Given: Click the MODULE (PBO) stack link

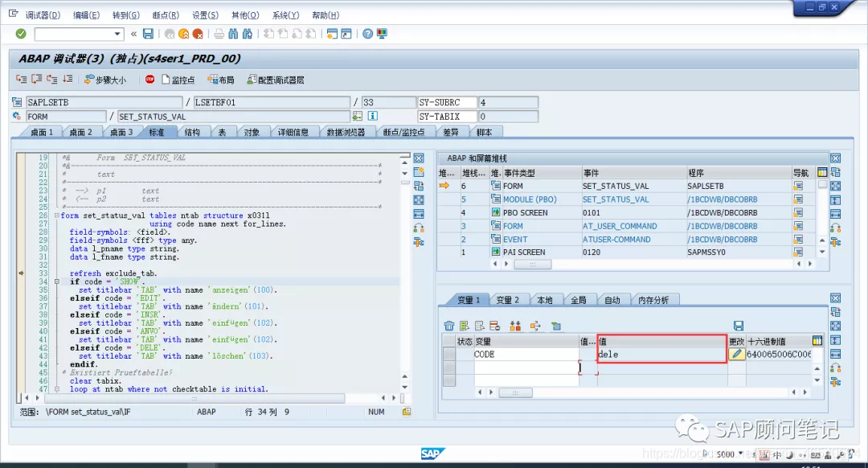Looking at the screenshot, I should (x=530, y=199).
